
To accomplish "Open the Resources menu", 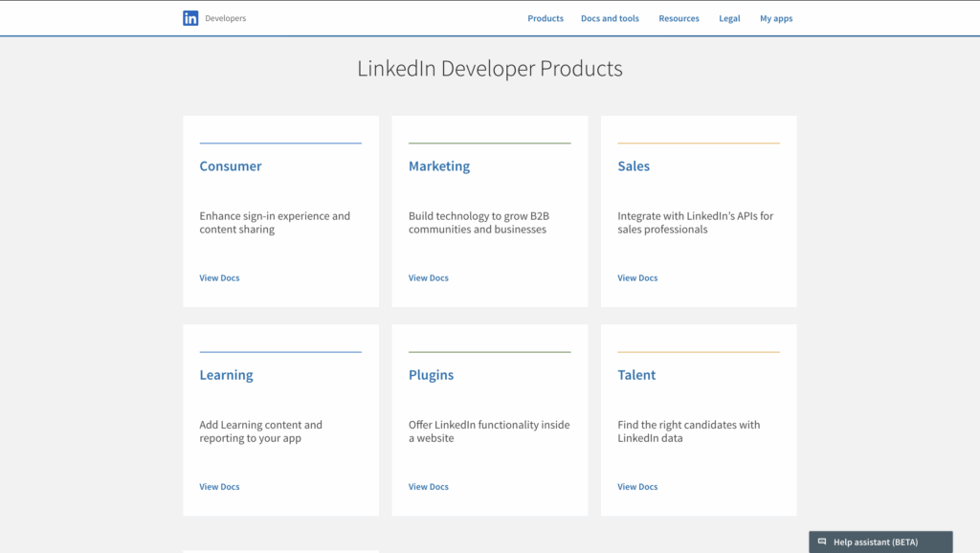I will (x=679, y=17).
